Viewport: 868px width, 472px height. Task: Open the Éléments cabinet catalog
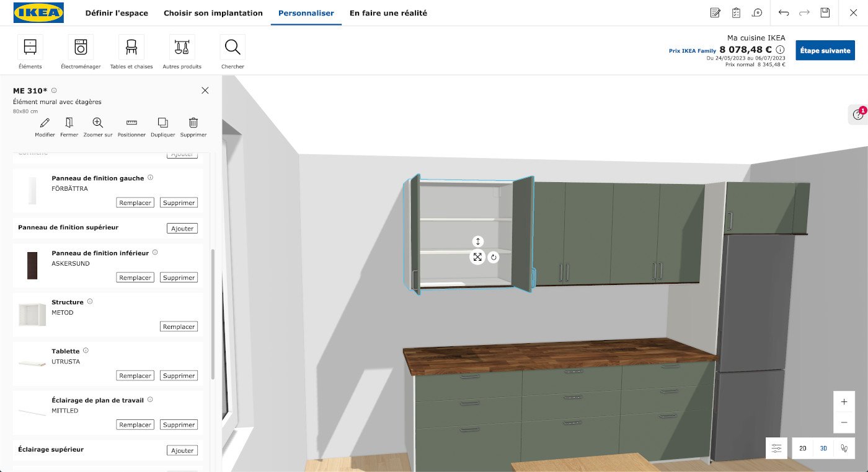[30, 52]
